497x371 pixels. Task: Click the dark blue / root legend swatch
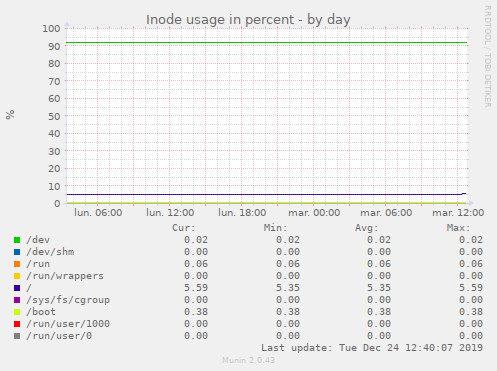pos(17,288)
